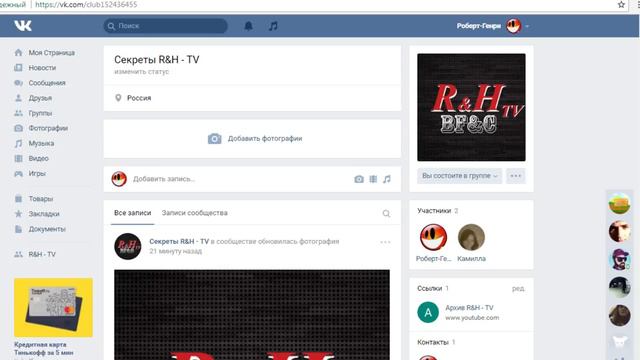Click the note icon next to Музыка
This screenshot has height=360, width=640.
[x=18, y=143]
